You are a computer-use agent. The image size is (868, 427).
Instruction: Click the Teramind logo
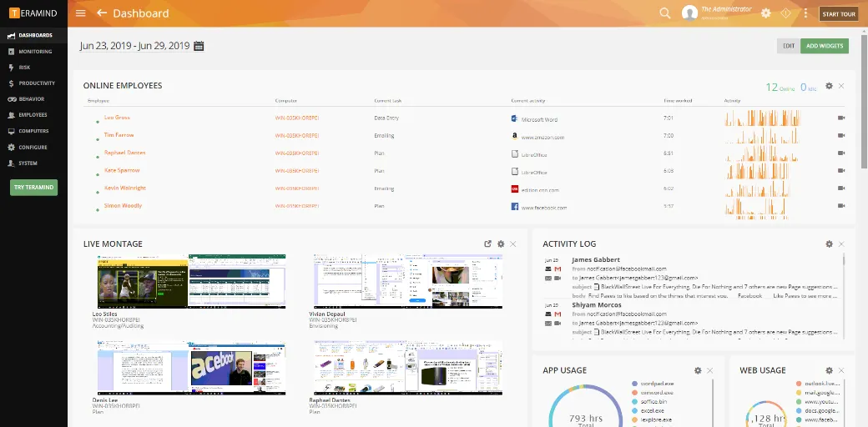33,13
